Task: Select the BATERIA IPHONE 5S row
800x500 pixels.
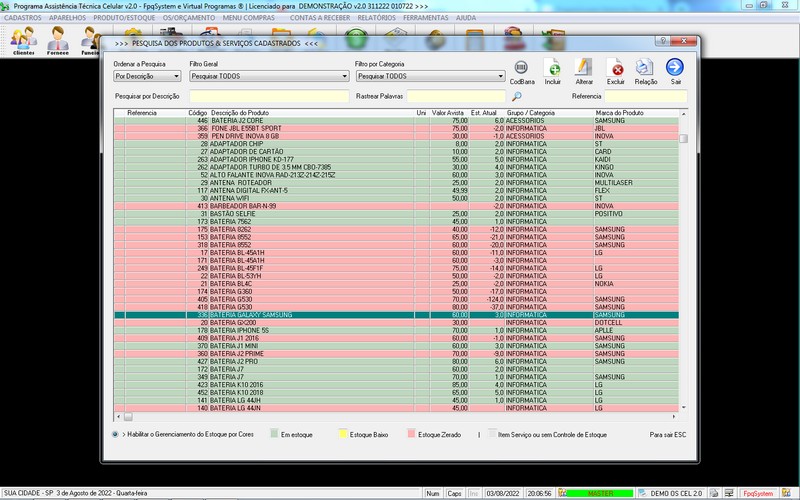Action: (300, 330)
